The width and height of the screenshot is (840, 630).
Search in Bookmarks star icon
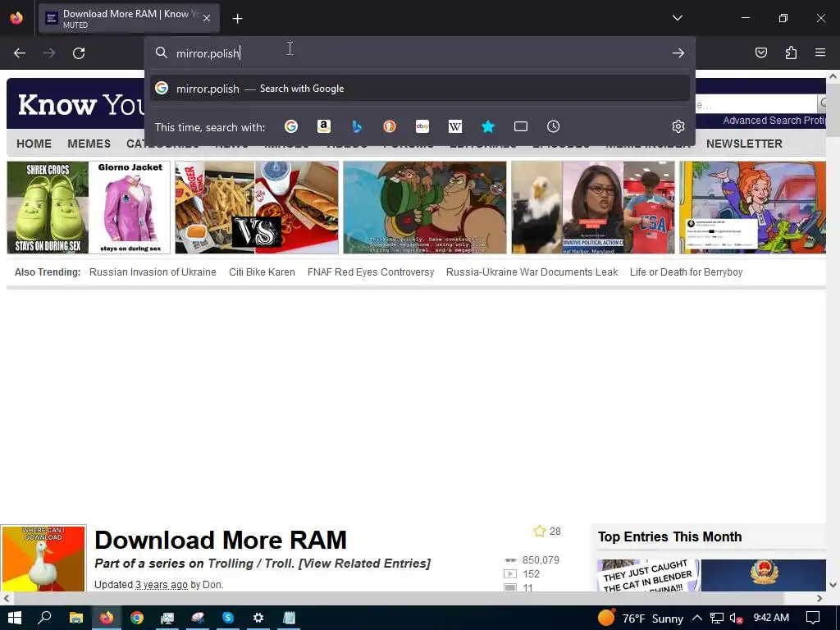(x=487, y=126)
